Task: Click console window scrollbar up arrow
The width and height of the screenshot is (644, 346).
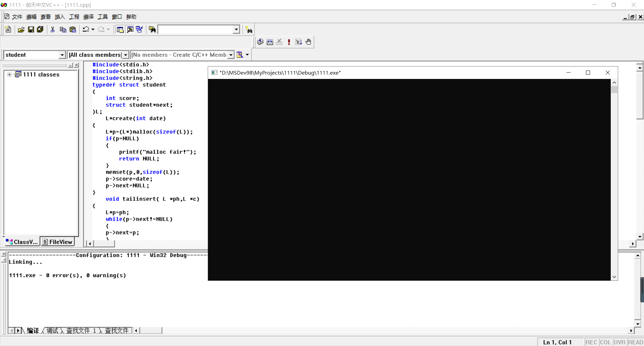Action: pyautogui.click(x=614, y=82)
